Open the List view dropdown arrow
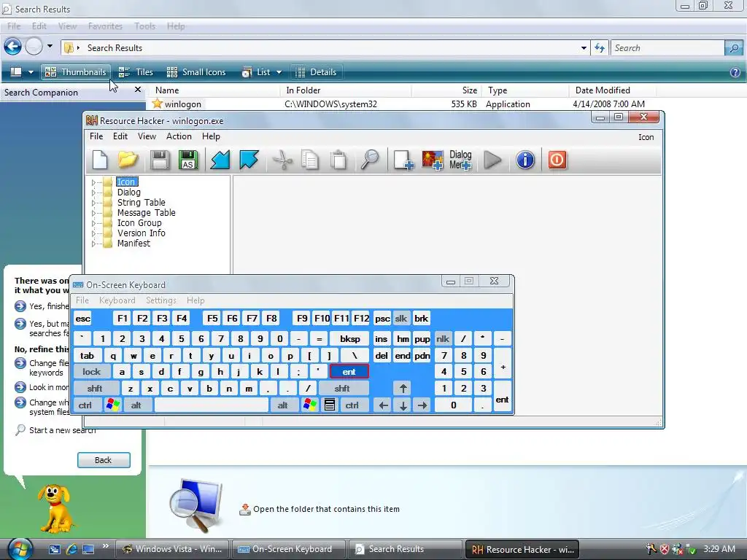This screenshot has width=747, height=560. click(x=279, y=72)
